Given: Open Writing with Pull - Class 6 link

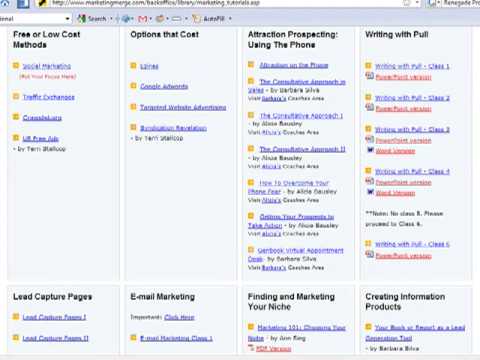Looking at the screenshot, I should point(412,244).
